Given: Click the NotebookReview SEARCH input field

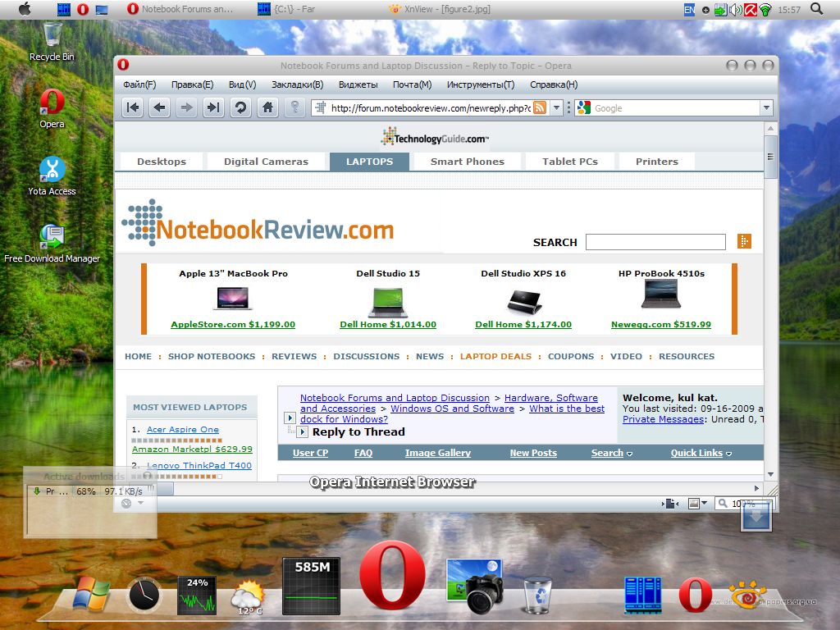Looking at the screenshot, I should [655, 242].
